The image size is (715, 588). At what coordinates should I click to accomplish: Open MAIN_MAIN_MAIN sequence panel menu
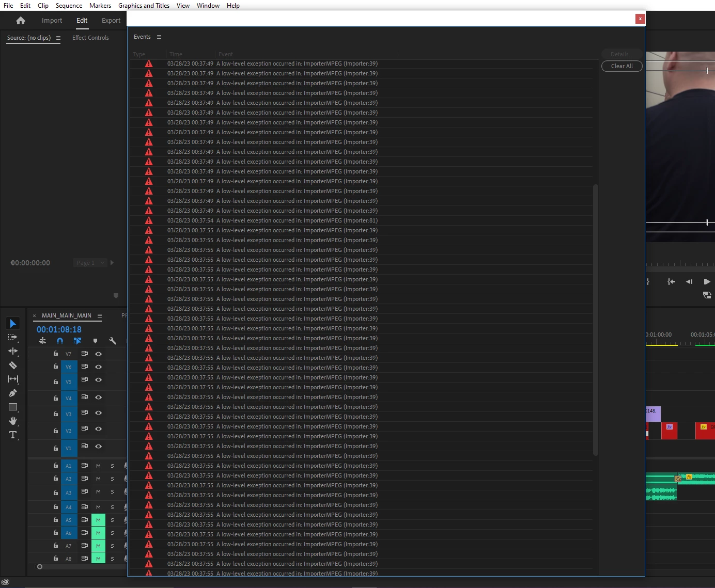pos(100,316)
